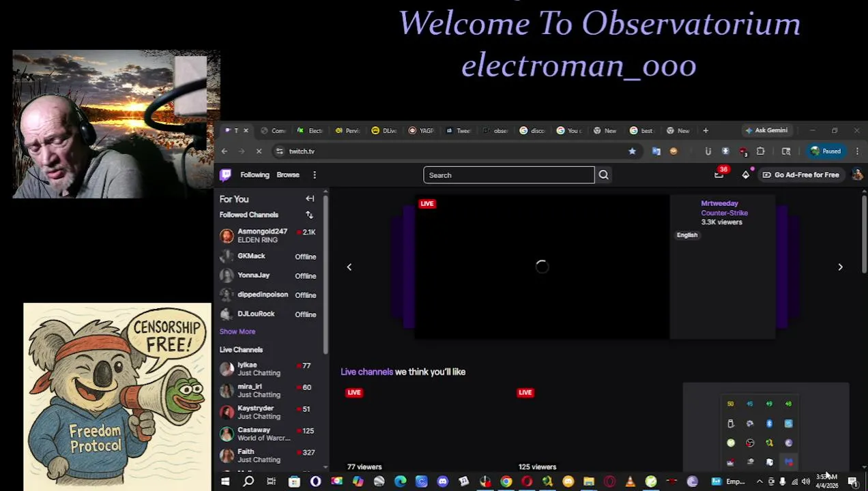The image size is (868, 491).
Task: Open the three-dot menu next to Browse
Action: [x=315, y=175]
